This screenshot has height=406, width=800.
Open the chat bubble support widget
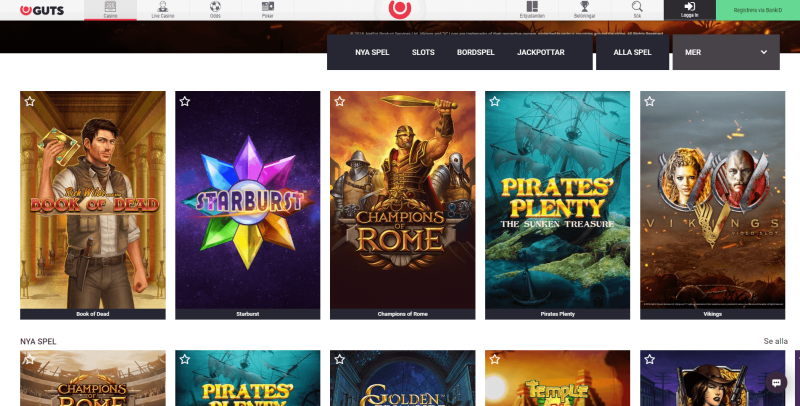click(x=776, y=383)
